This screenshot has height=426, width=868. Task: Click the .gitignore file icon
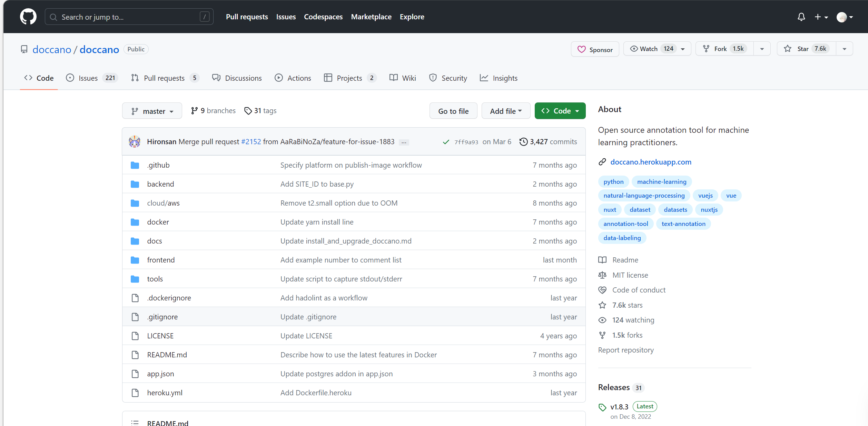(x=135, y=317)
